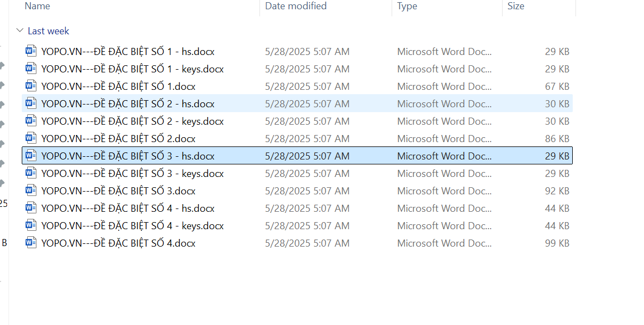Sort files by Type column header

point(407,7)
